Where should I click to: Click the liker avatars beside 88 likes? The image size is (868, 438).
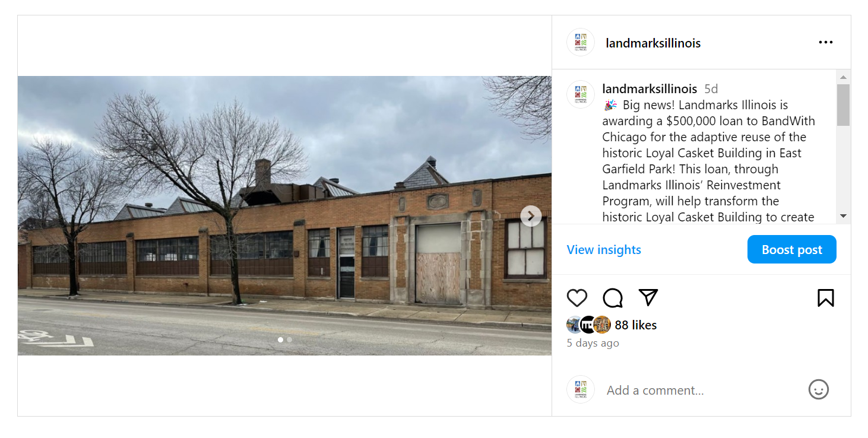588,325
